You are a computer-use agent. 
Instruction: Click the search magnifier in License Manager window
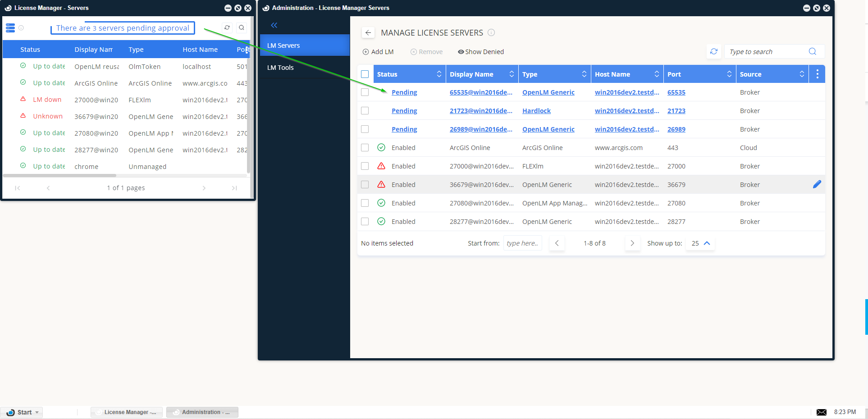(x=242, y=28)
